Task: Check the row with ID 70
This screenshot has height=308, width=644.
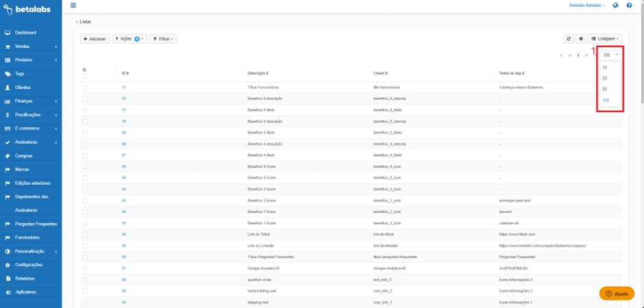Action: click(85, 121)
